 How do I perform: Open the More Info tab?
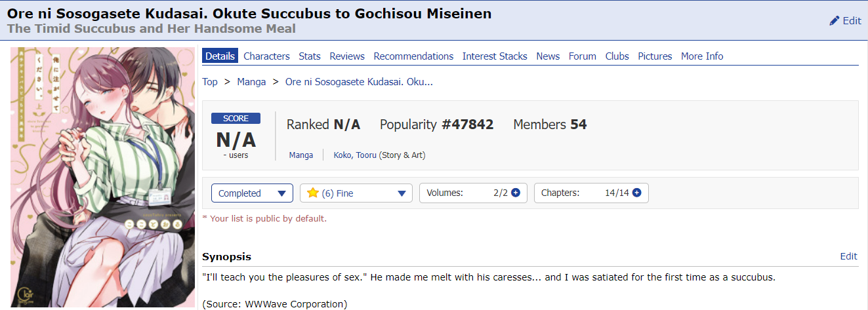click(702, 56)
